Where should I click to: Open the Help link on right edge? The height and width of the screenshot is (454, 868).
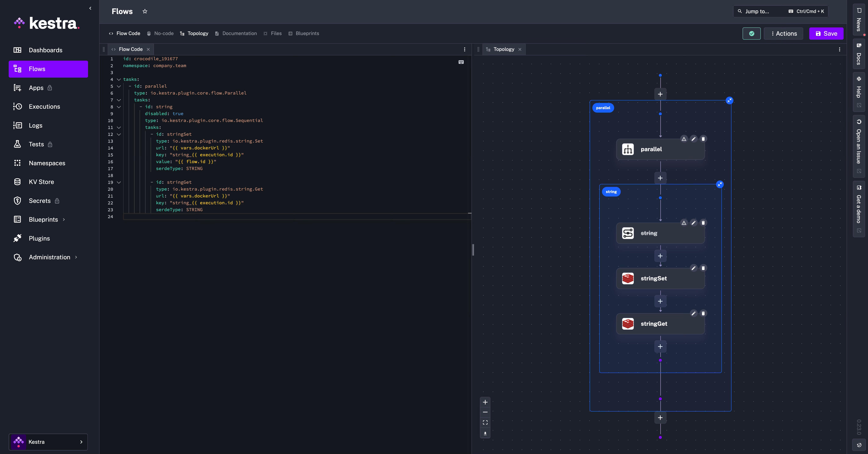pos(859,92)
